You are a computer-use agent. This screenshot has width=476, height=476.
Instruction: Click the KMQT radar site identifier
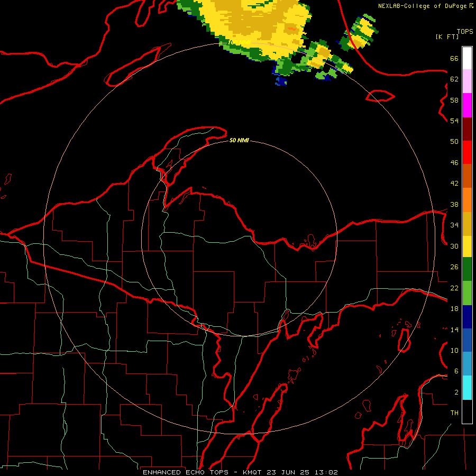[253, 472]
